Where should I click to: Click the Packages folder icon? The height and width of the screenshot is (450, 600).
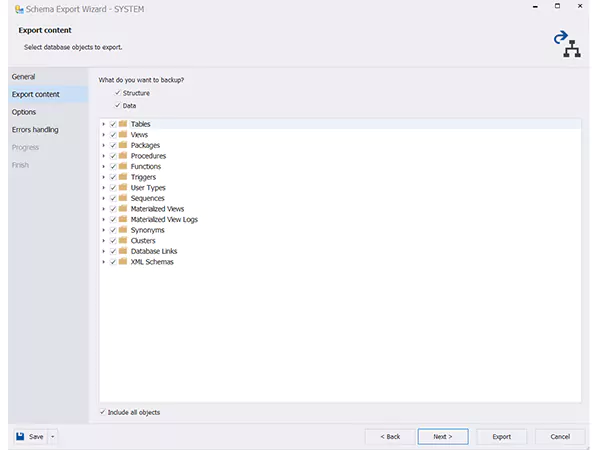[x=123, y=145]
